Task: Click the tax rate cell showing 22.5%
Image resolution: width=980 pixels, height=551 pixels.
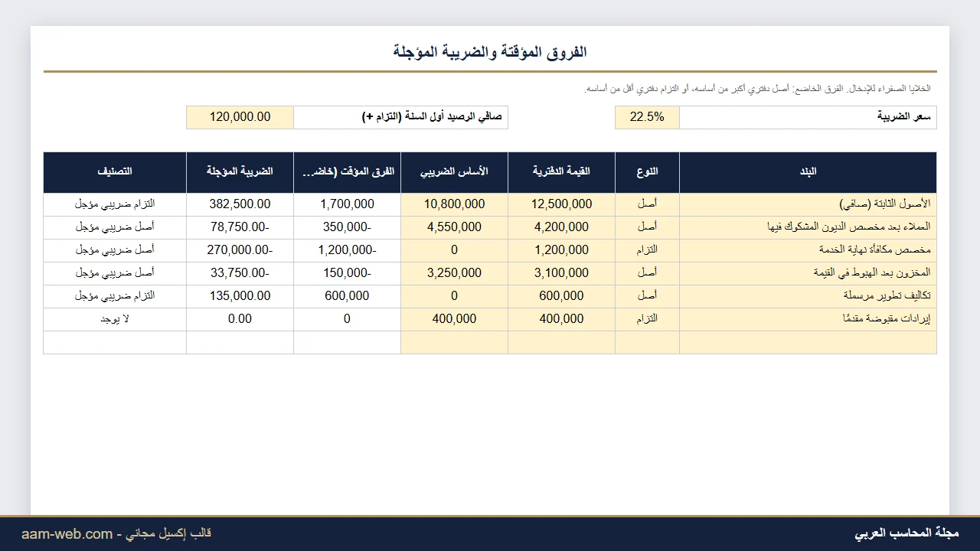Action: pyautogui.click(x=647, y=117)
